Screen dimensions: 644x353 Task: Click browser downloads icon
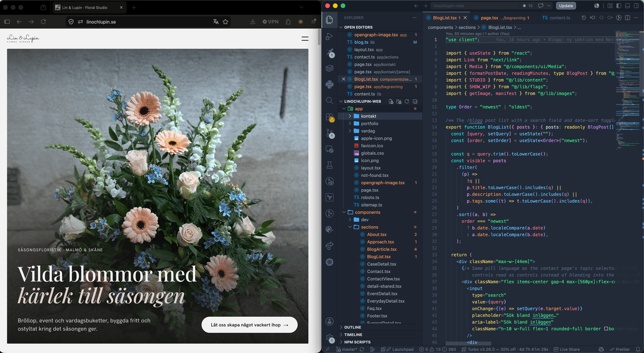click(x=253, y=22)
